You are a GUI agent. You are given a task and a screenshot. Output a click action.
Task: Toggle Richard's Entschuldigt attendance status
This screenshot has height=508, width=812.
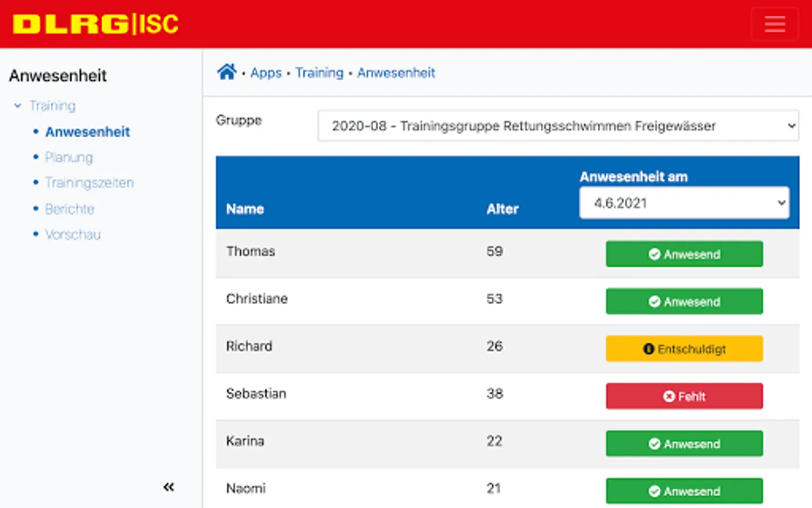click(684, 349)
